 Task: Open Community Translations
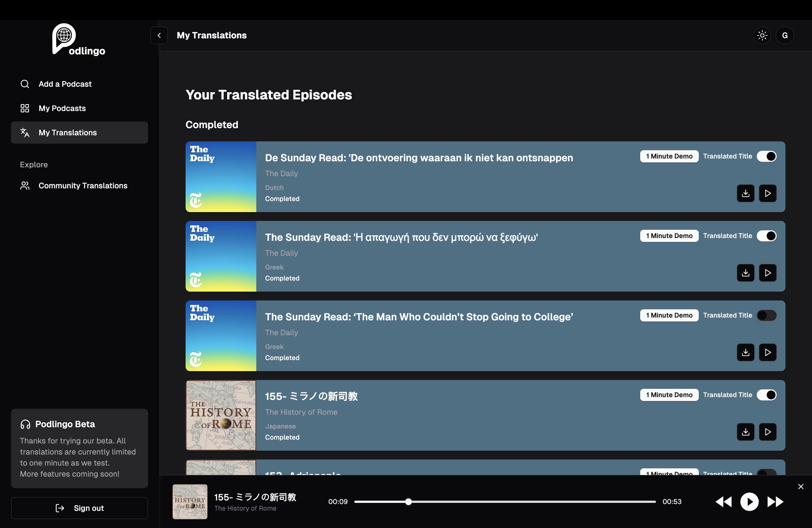coord(79,186)
